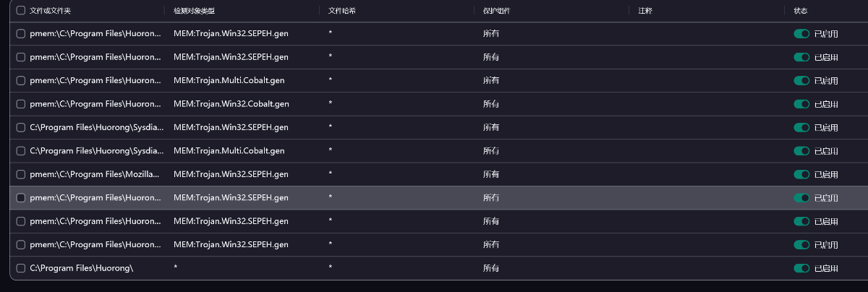Switch off the highlighted row's status toggle
Image resolution: width=868 pixels, height=292 pixels.
tap(801, 198)
